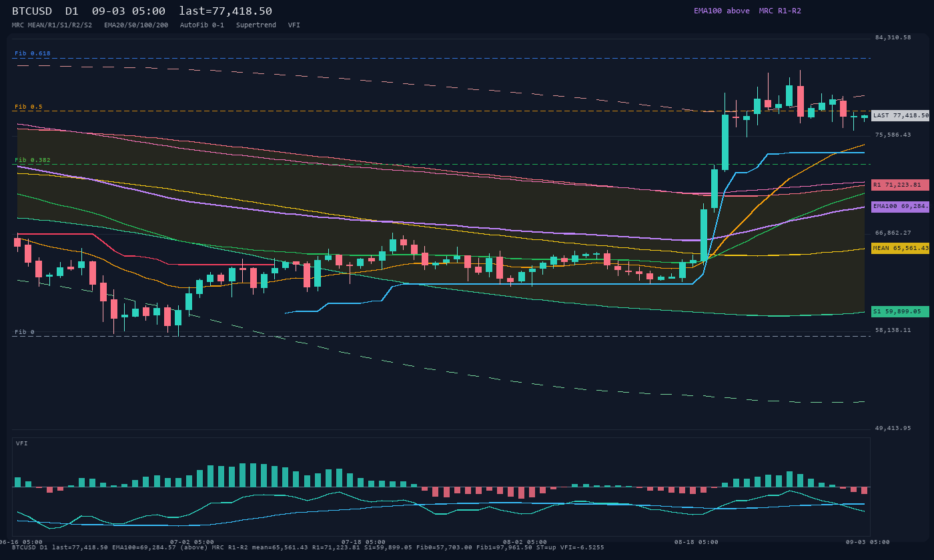Click the 84,310.58 price axis label
Screen dimensions: 934x560
coord(893,37)
